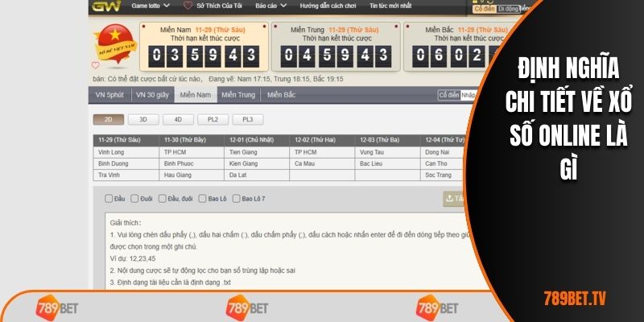
Task: Switch to Miền Bắc tab
Action: tap(281, 95)
